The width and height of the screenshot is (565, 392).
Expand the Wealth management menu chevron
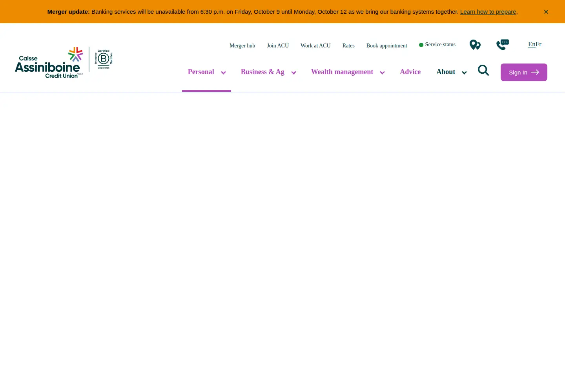pos(382,73)
